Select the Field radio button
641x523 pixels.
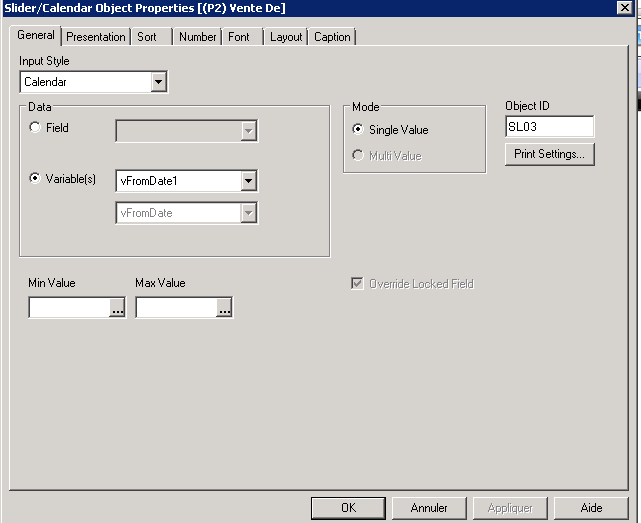point(35,127)
